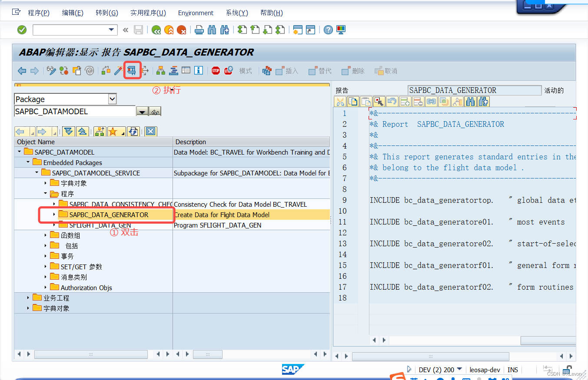
Task: Click the Find Next binoculars-plus icon in editor toolbar
Action: click(483, 102)
